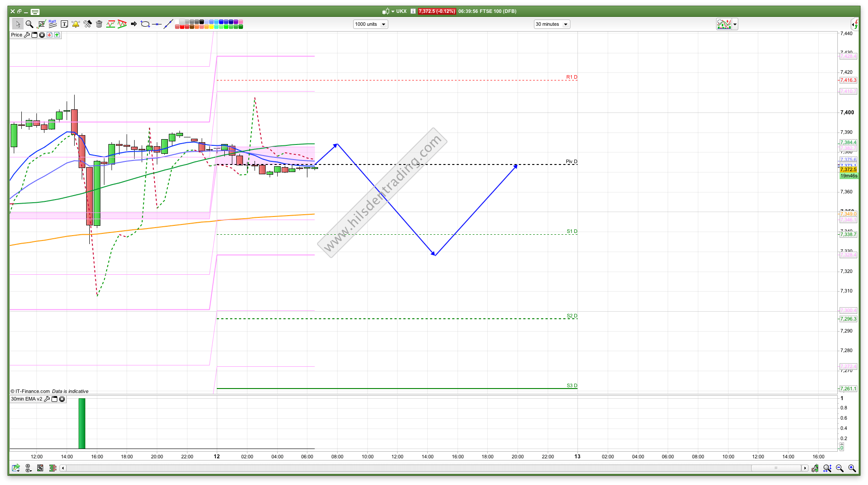This screenshot has width=868, height=485.
Task: Remove Price panel with the X icon
Action: (42, 35)
